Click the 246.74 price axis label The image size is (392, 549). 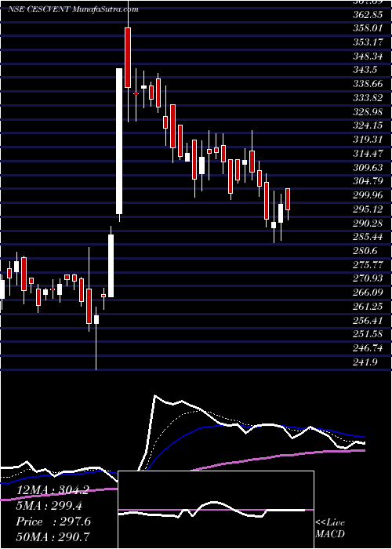pos(368,348)
